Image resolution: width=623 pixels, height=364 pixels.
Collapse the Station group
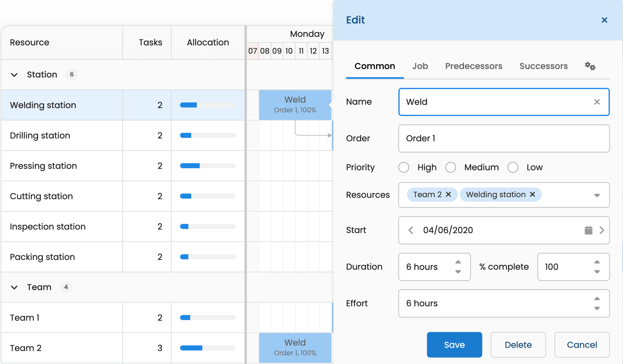[14, 75]
